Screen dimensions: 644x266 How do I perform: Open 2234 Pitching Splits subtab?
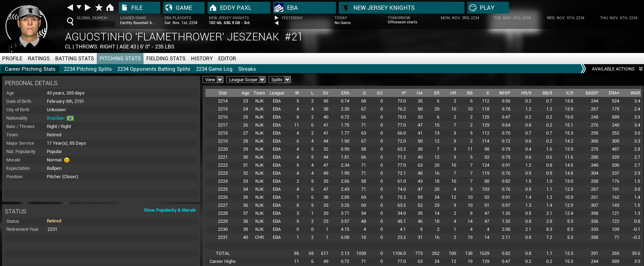pos(88,69)
